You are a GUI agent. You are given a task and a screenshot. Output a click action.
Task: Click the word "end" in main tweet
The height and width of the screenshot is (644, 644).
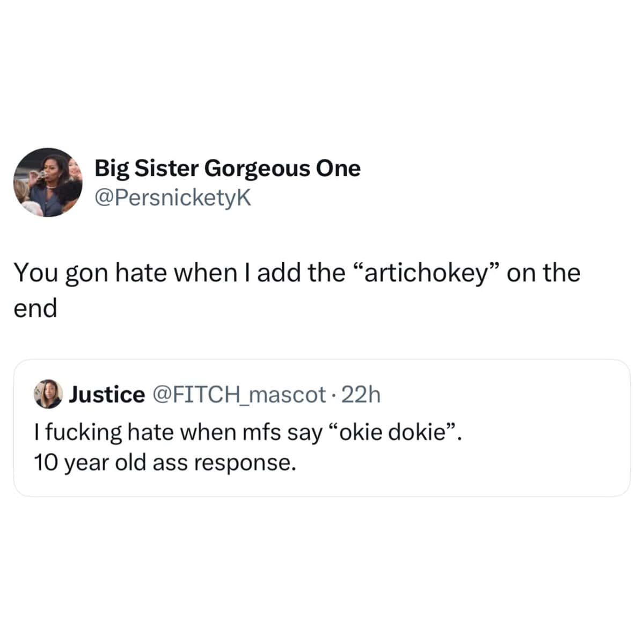(x=35, y=309)
